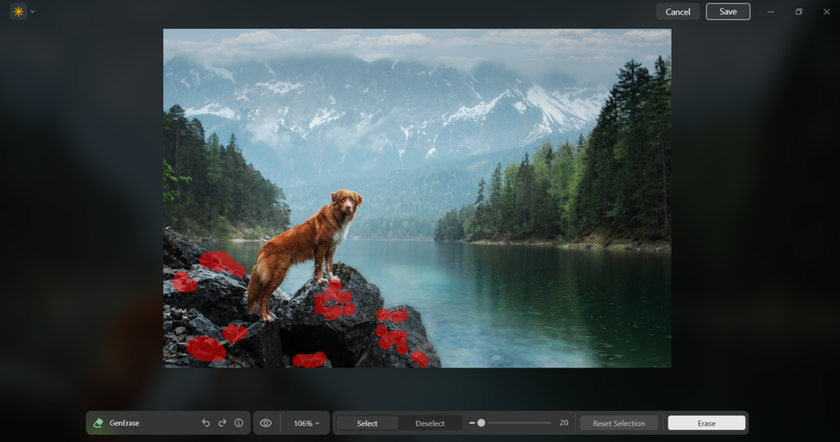The image size is (840, 442).
Task: Save the edited image
Action: (728, 12)
